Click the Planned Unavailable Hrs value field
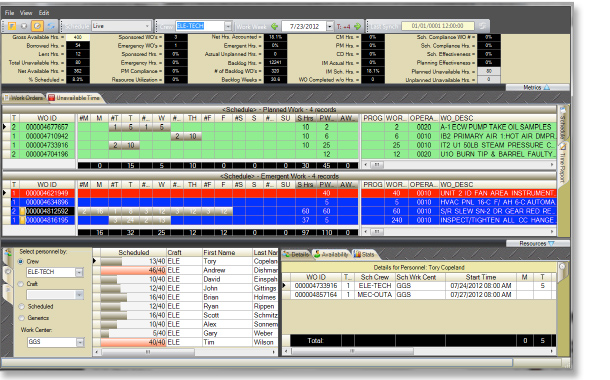610x380 pixels. 489,71
